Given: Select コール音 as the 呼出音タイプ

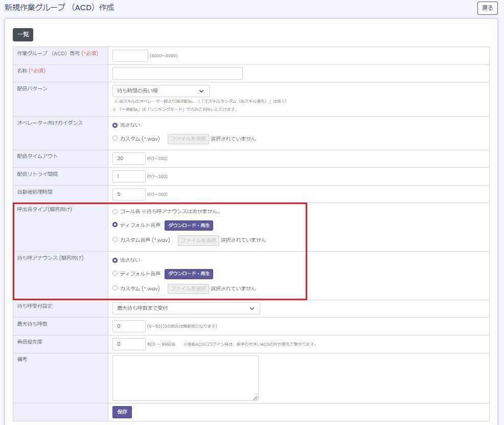Looking at the screenshot, I should coord(115,211).
